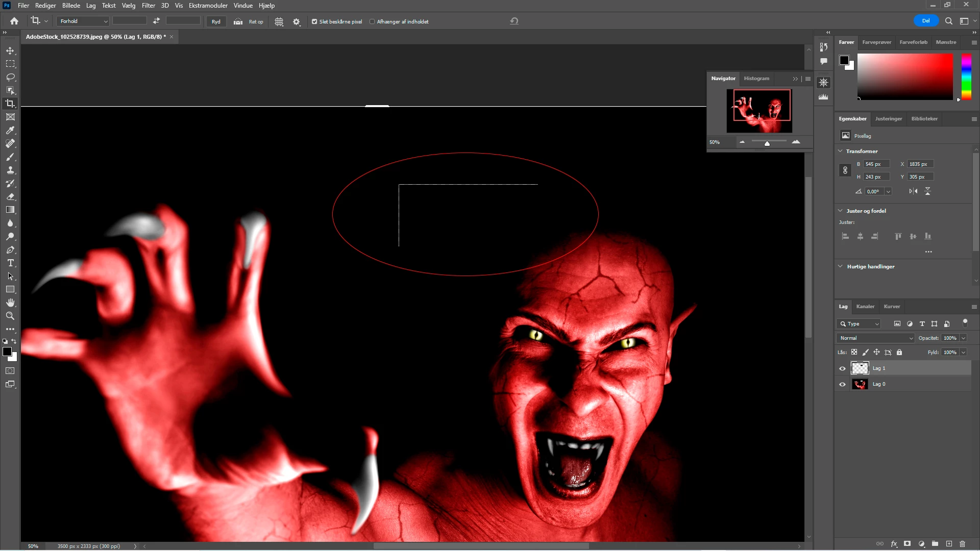This screenshot has height=551, width=980.
Task: Select the Zoom tool in toolbar
Action: (x=10, y=316)
